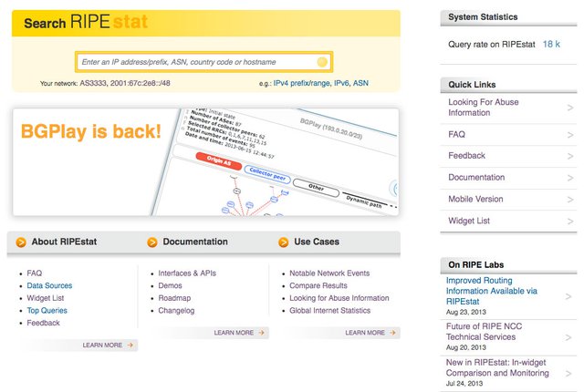Click the Search RIPEstat title
Screen dimensions: 584x392
(x=86, y=22)
